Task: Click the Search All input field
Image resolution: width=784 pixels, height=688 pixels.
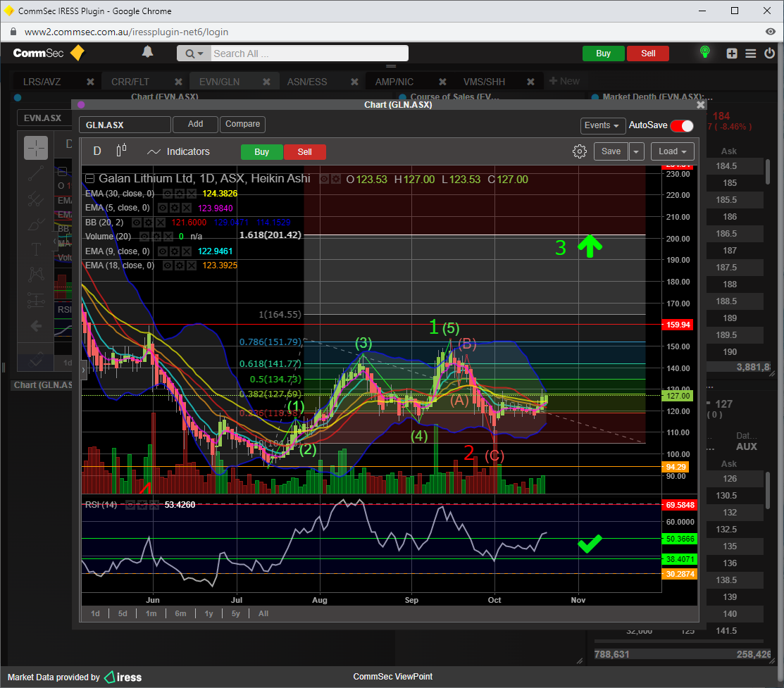Action: point(309,54)
